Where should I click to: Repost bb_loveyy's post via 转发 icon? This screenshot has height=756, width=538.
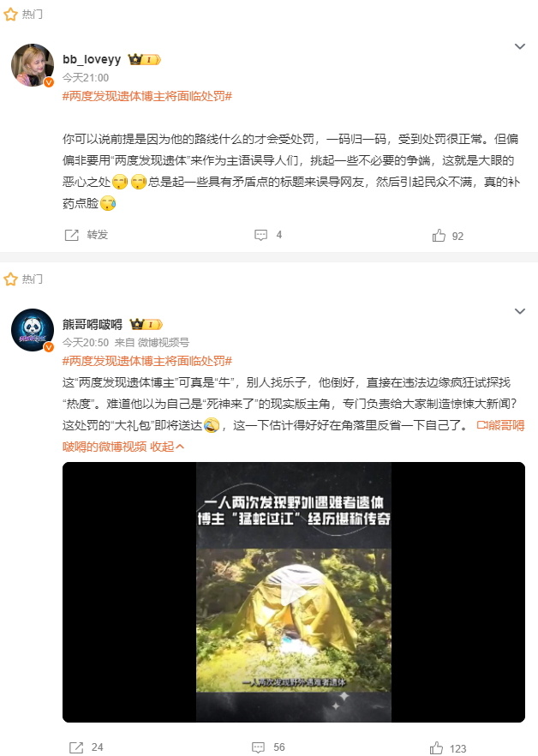click(x=87, y=235)
